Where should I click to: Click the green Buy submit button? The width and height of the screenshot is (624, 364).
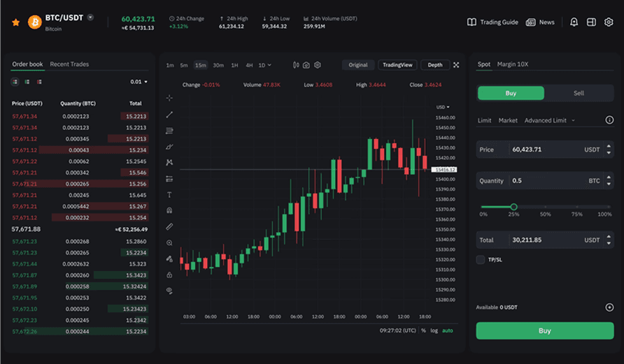tap(545, 331)
